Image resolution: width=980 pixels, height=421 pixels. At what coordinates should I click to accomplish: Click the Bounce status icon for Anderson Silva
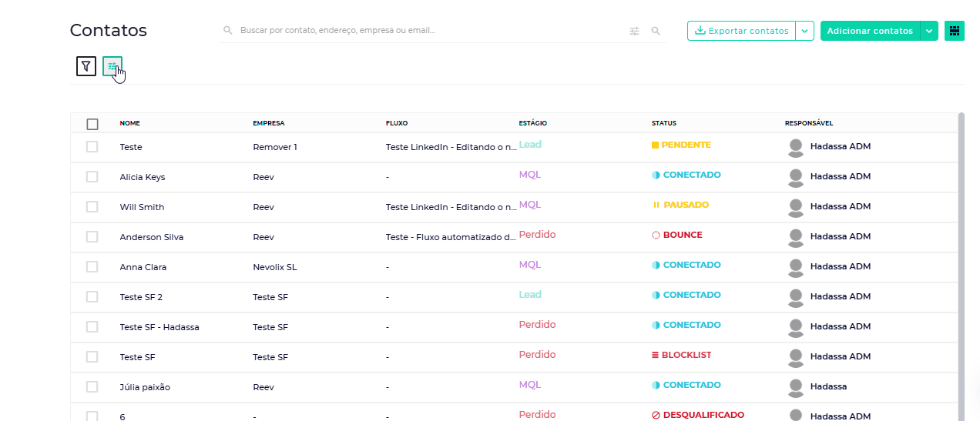656,236
